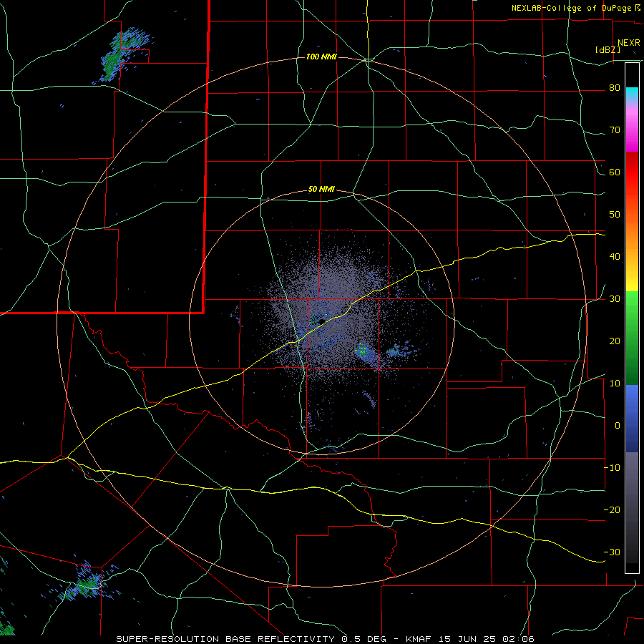Viewport: 644px width, 644px height.
Task: Click the magenta band of the color bar
Action: click(x=632, y=132)
